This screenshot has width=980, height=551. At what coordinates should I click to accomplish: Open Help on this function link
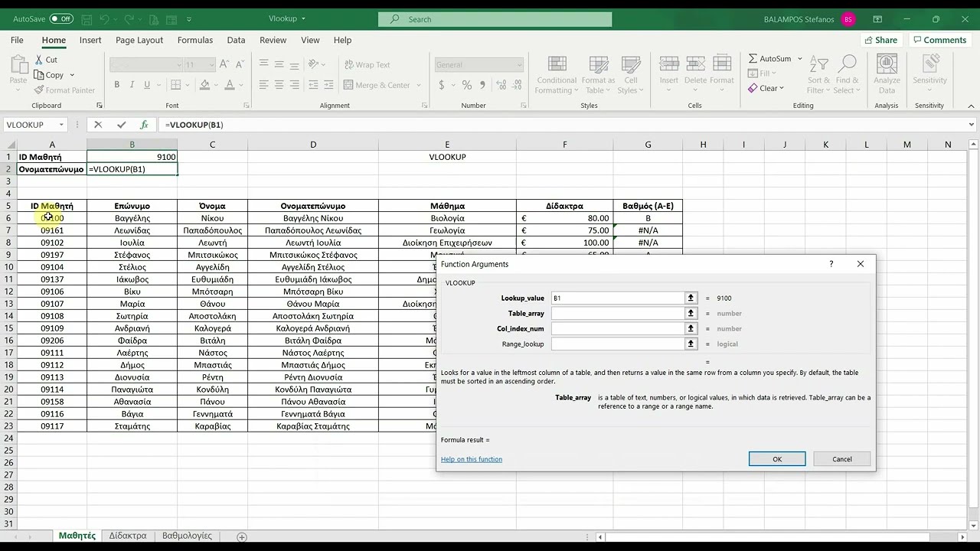click(x=472, y=459)
